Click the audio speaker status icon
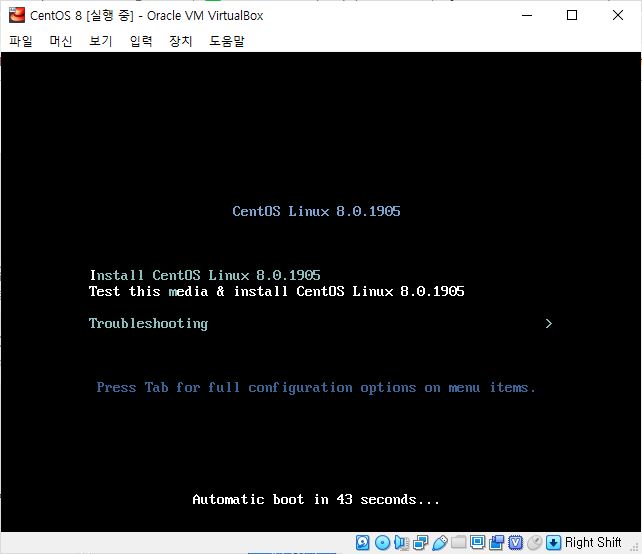This screenshot has height=554, width=642. [x=401, y=543]
